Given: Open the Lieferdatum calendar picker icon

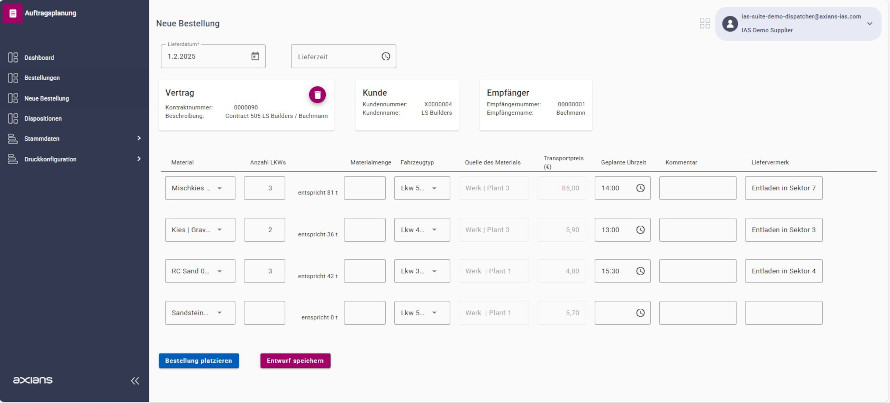Looking at the screenshot, I should click(255, 56).
